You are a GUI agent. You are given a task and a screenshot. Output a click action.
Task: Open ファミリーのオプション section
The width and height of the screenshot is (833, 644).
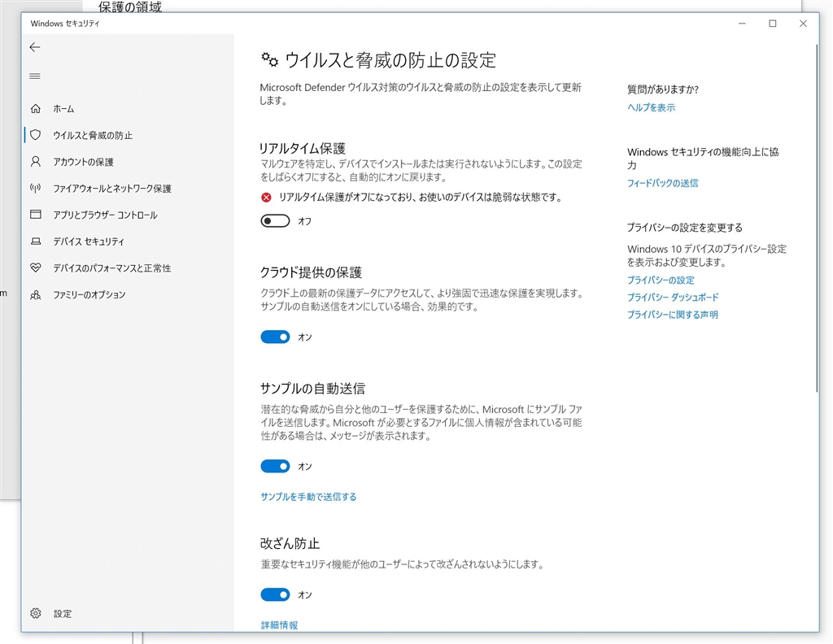point(128,294)
